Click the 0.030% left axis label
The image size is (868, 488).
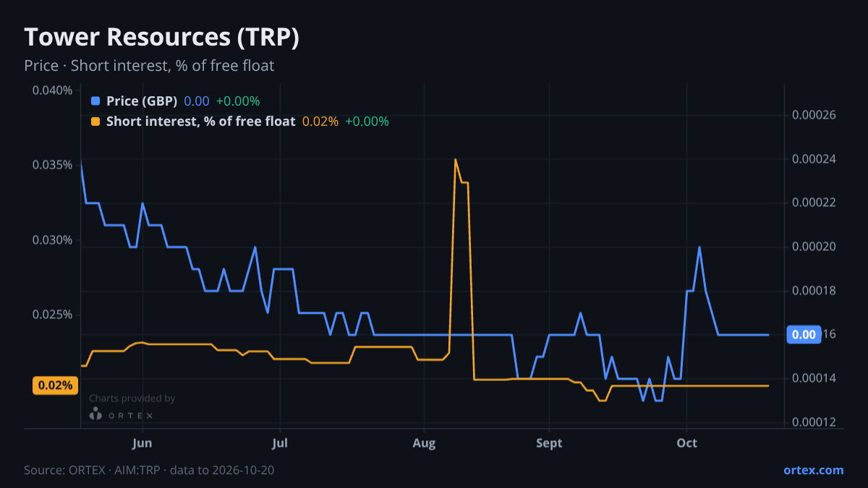(52, 240)
